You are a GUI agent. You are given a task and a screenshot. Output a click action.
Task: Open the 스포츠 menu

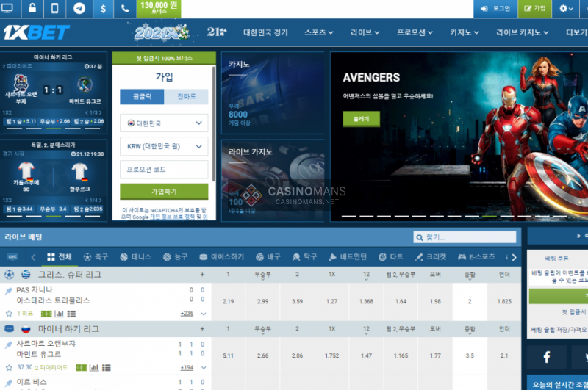(320, 32)
